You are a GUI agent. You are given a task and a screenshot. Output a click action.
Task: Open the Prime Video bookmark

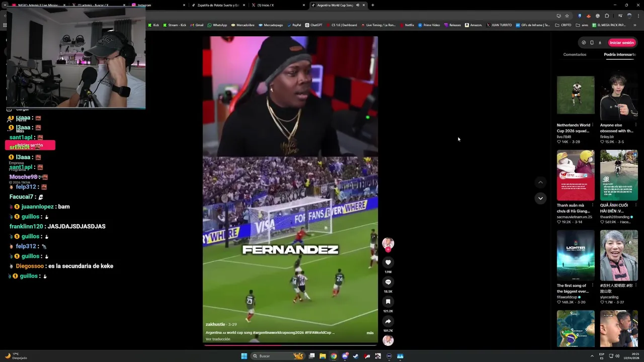click(429, 25)
